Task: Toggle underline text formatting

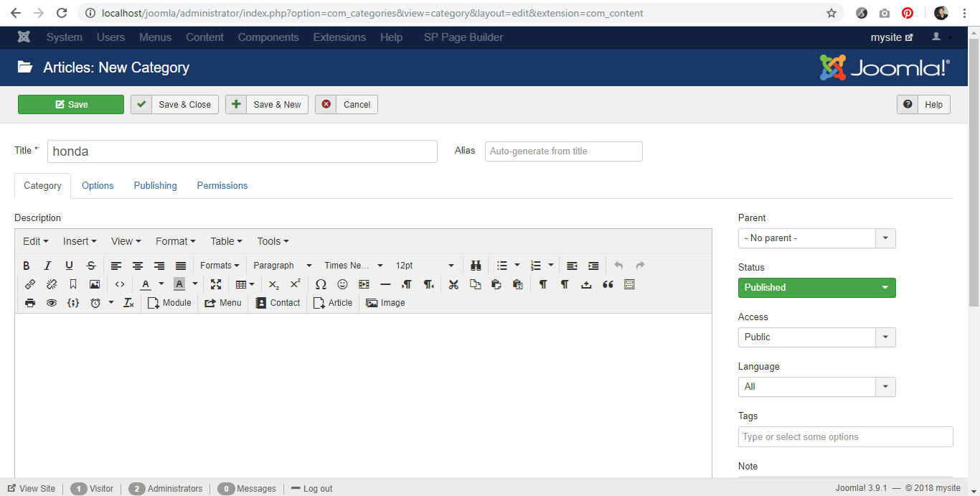Action: click(70, 266)
